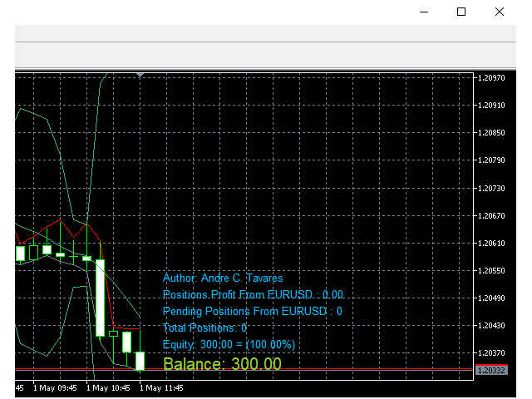Select the tallest white candlestick on the chart
This screenshot has width=532, height=399.
pyautogui.click(x=100, y=298)
